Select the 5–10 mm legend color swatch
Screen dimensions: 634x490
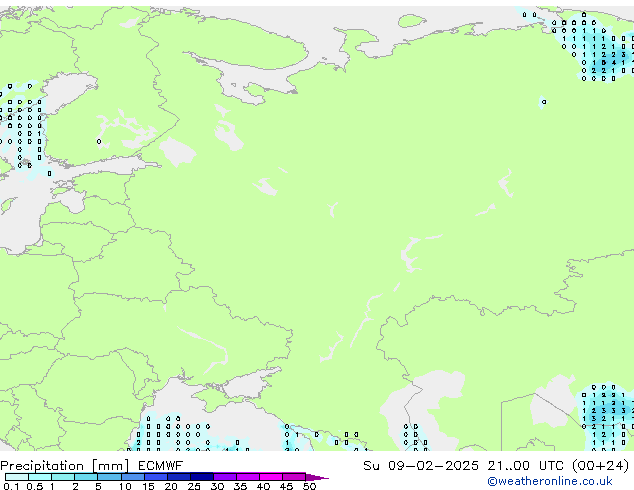(109, 477)
